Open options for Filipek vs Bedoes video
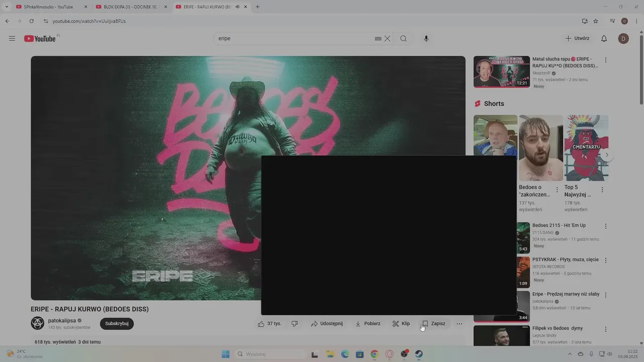Viewport: 644px width, 362px height. point(606,329)
